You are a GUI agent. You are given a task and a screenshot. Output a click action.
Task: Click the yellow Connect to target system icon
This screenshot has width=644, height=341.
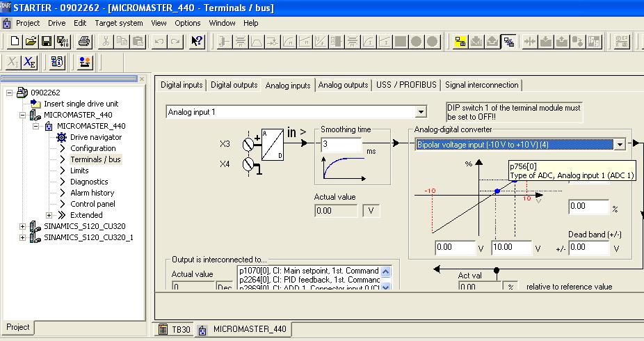[x=460, y=42]
